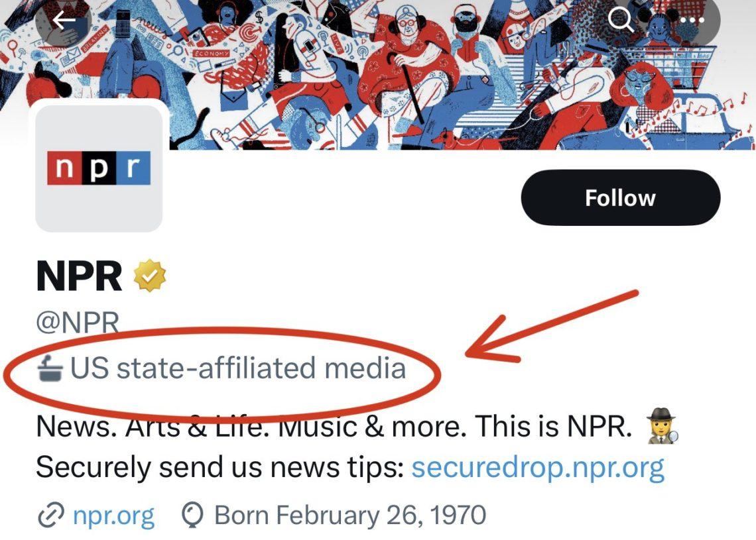756x540 pixels.
Task: Click the NPR display name
Action: coord(79,276)
